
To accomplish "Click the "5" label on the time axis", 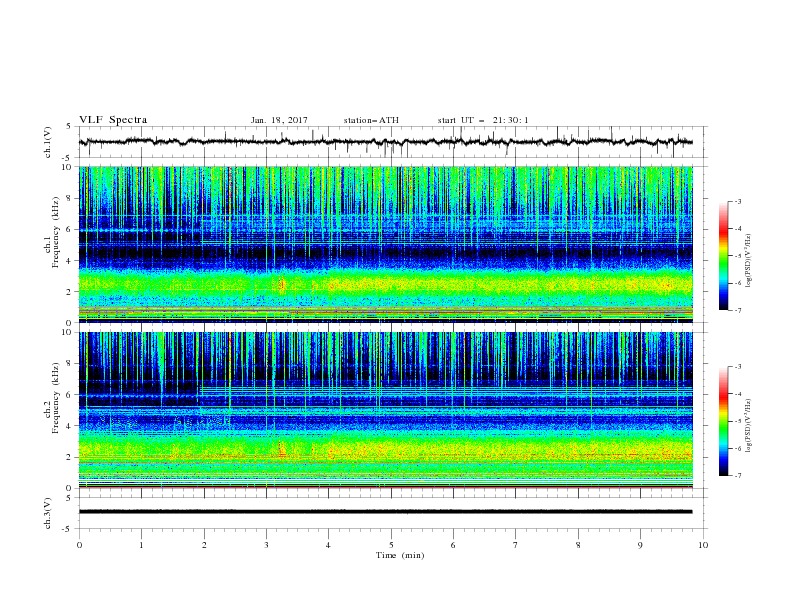I will coord(391,545).
